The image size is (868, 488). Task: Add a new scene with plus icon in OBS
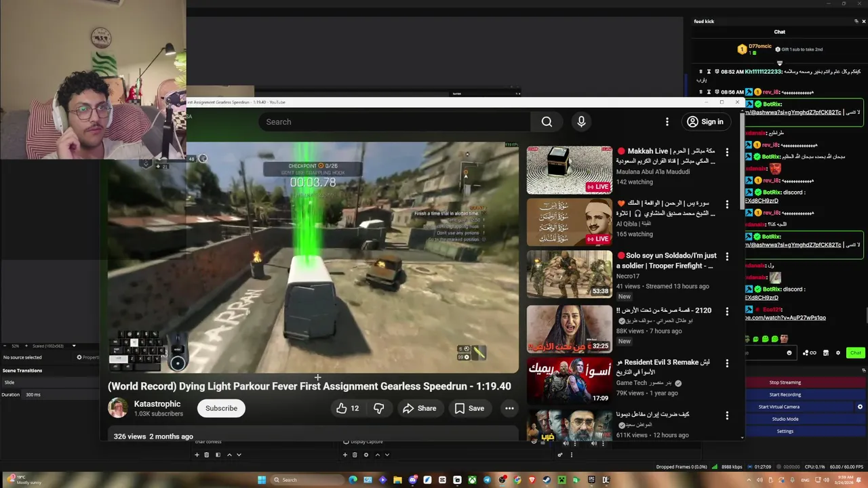tap(197, 455)
